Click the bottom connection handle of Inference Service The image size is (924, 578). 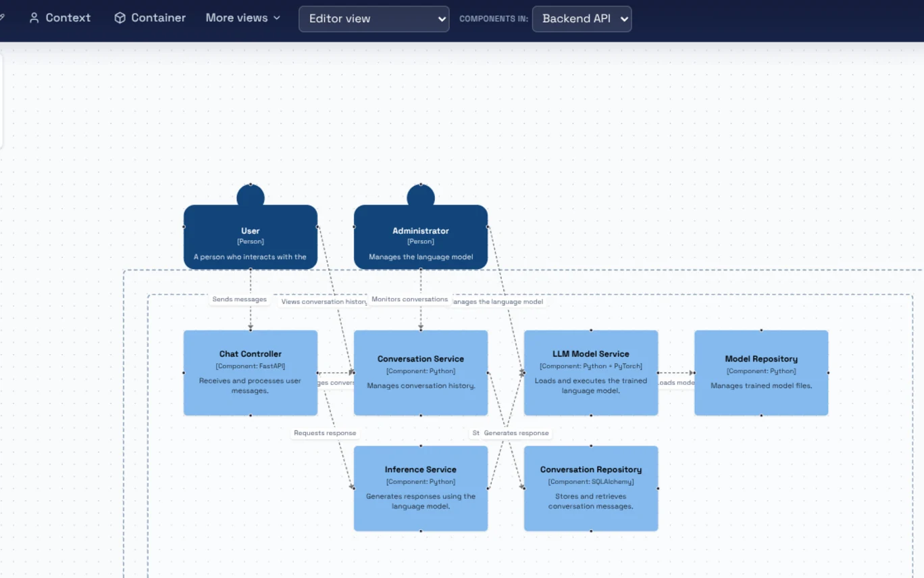pyautogui.click(x=421, y=531)
